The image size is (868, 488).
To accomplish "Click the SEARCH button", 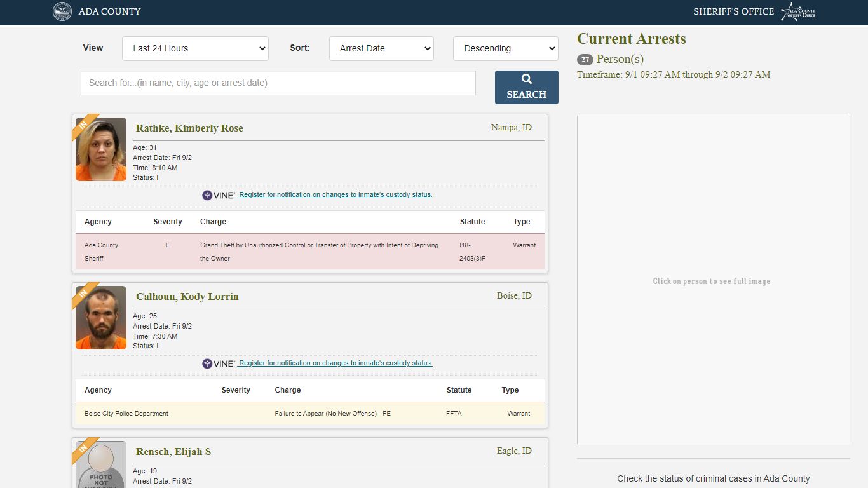I will click(527, 87).
